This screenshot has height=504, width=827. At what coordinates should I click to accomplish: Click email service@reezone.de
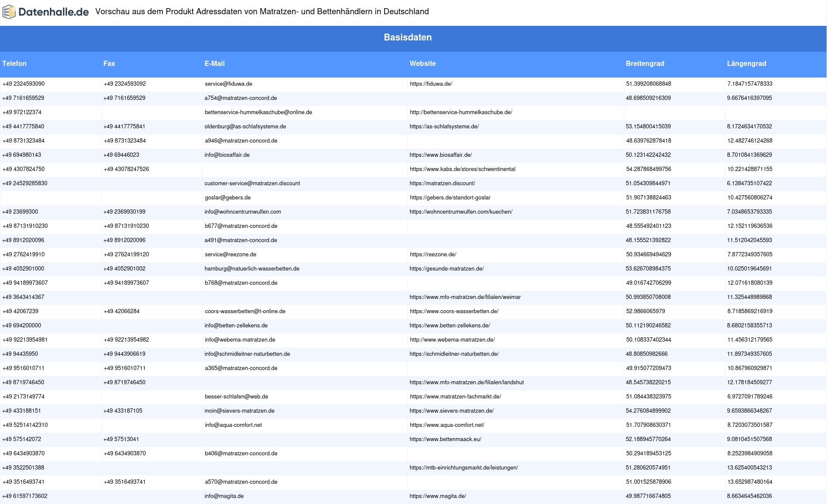point(230,255)
